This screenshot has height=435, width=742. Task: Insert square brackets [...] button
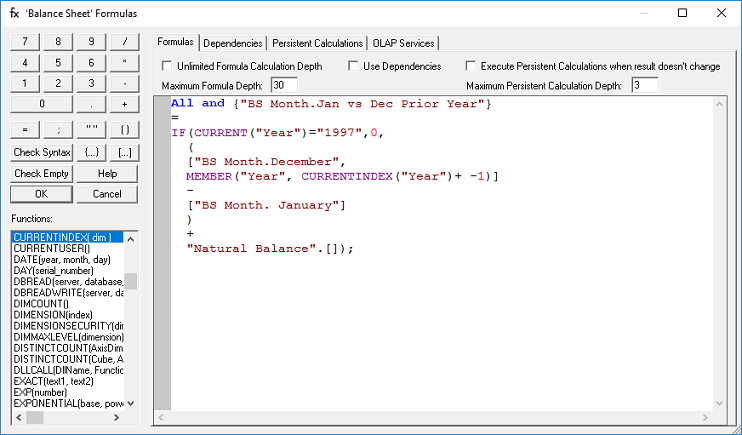point(124,152)
